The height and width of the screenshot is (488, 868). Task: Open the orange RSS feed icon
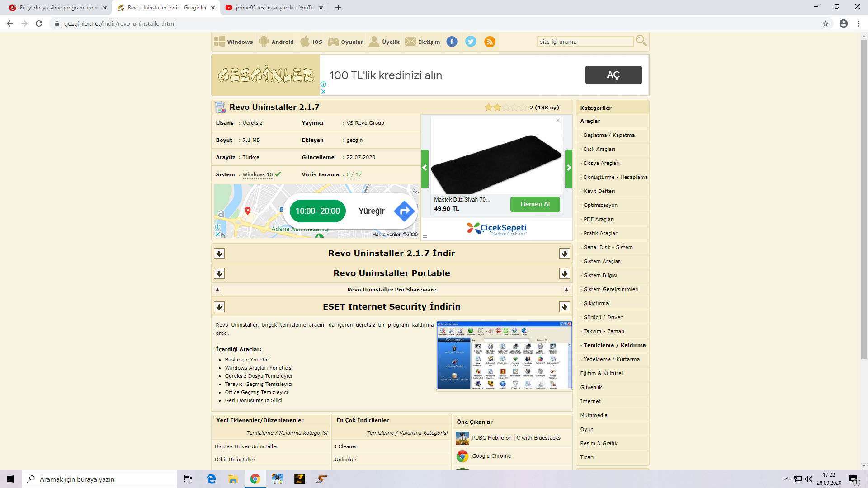pos(490,42)
